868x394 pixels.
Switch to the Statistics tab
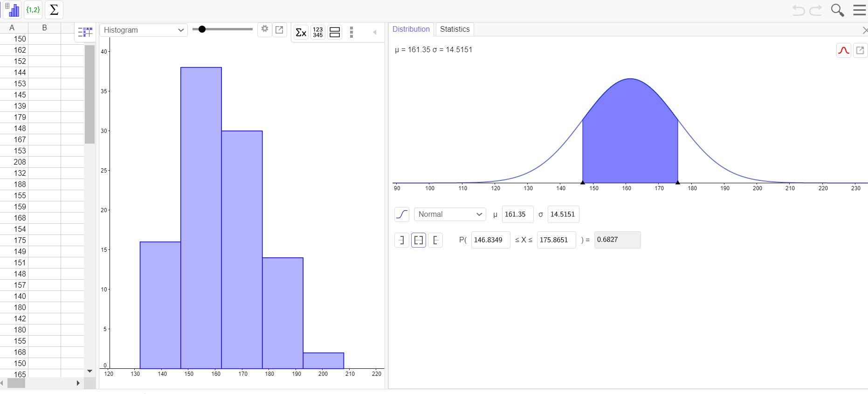pyautogui.click(x=455, y=29)
